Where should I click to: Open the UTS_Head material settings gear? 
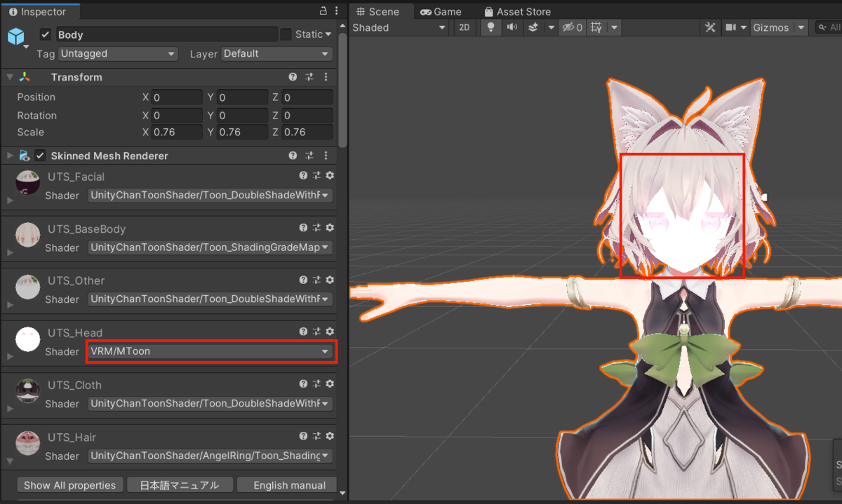(x=330, y=332)
